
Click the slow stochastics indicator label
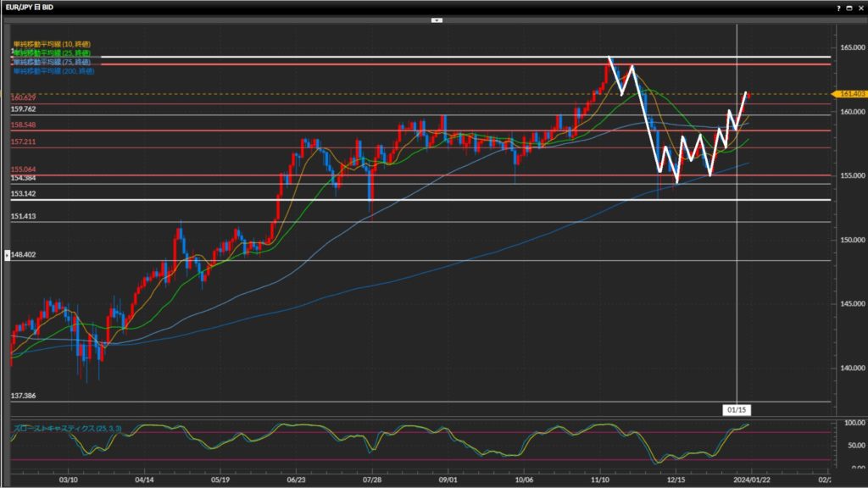pos(67,429)
